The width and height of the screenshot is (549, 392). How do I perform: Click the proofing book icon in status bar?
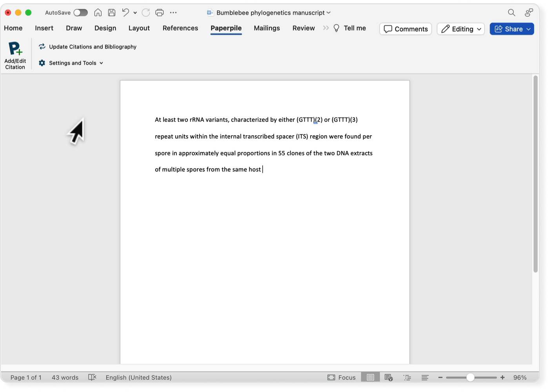[92, 377]
